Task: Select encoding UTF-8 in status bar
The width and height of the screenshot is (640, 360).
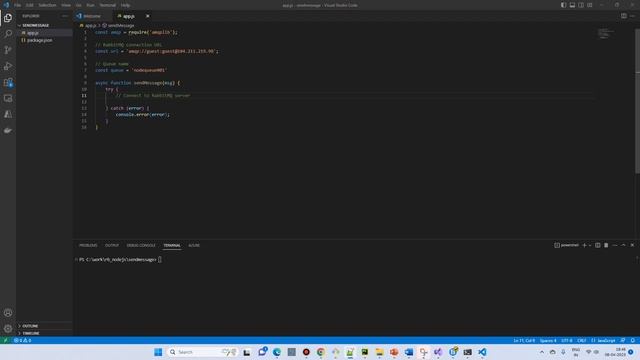Action: point(567,340)
